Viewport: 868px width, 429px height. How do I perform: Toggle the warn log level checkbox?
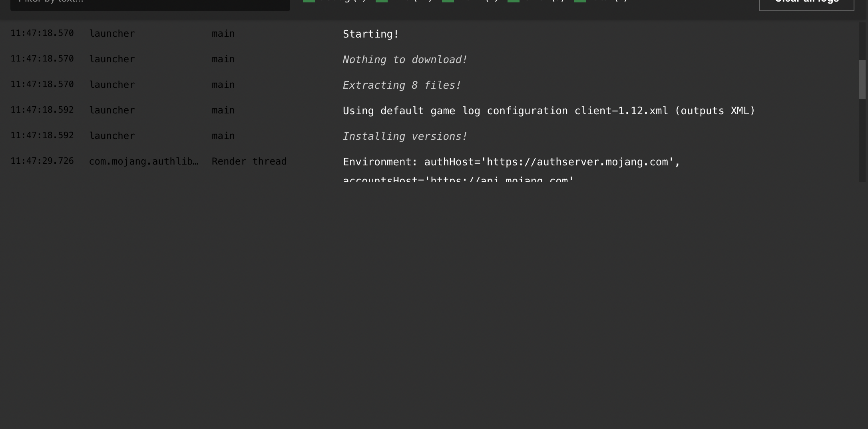coord(448,1)
